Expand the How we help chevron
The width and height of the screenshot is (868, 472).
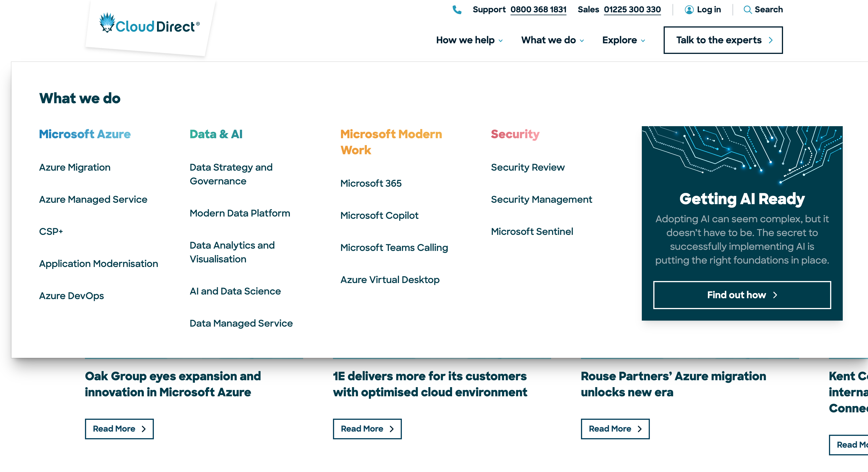coord(501,41)
